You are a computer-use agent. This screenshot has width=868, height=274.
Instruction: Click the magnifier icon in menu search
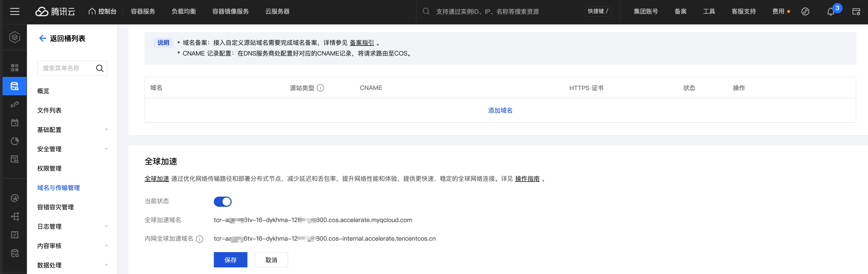coord(100,68)
